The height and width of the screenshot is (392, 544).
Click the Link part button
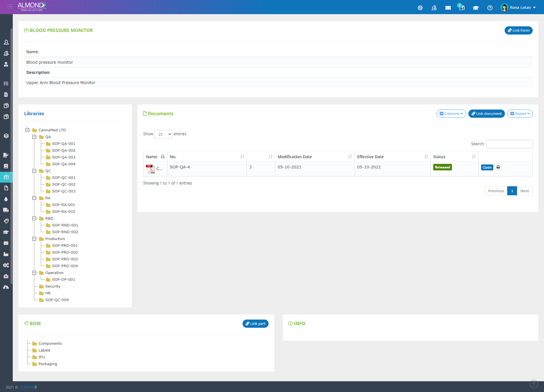pos(255,324)
